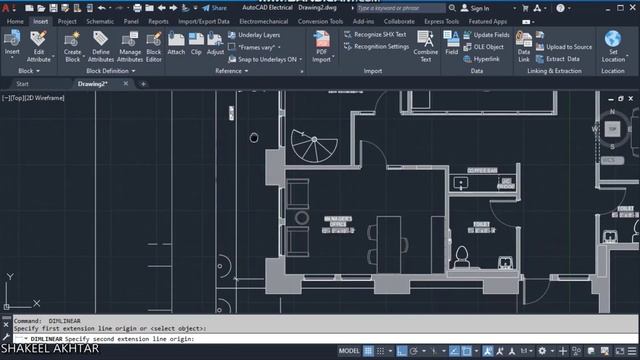
Task: Toggle 2D object snap
Action: (467, 351)
